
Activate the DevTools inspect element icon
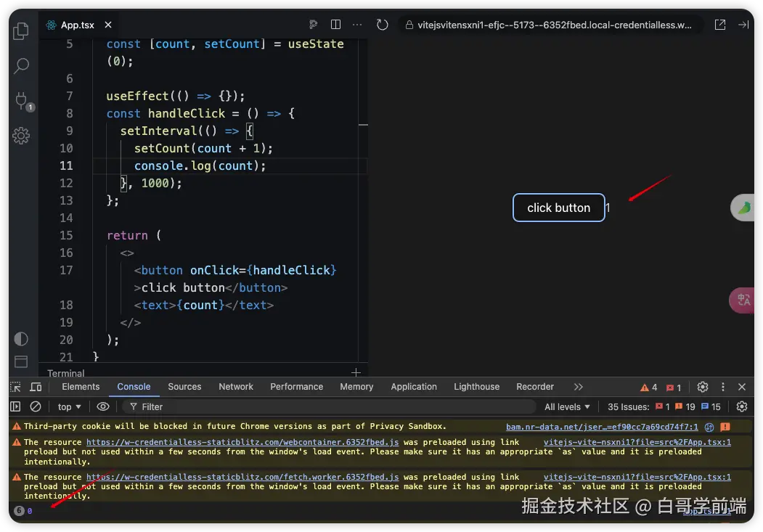15,387
